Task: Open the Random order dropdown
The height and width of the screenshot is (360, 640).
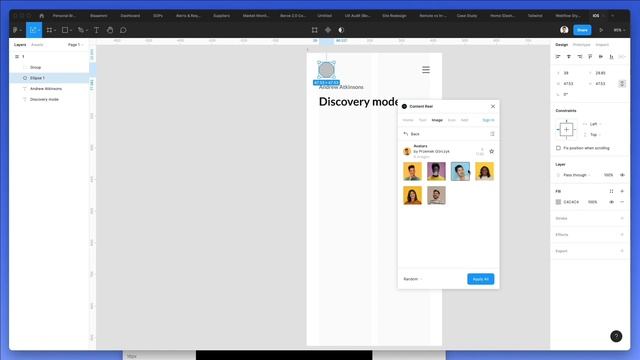Action: tap(413, 279)
